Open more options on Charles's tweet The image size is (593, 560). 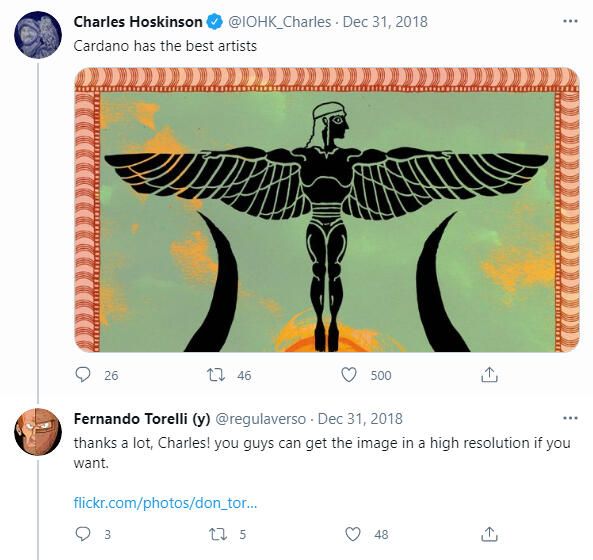pos(570,22)
